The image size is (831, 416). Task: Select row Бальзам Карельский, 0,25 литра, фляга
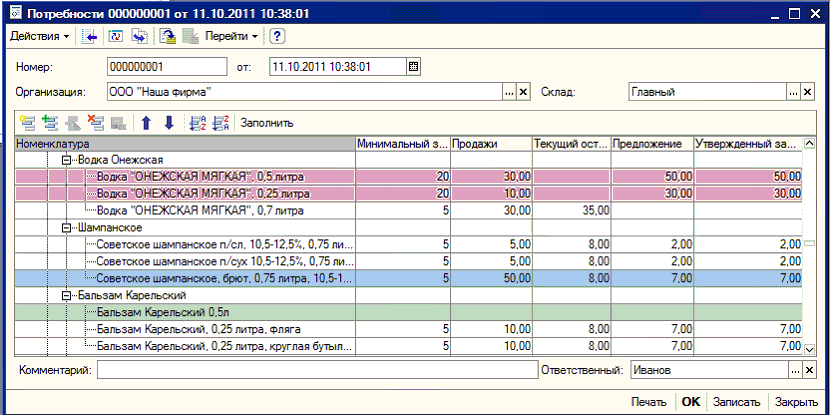coord(408,330)
